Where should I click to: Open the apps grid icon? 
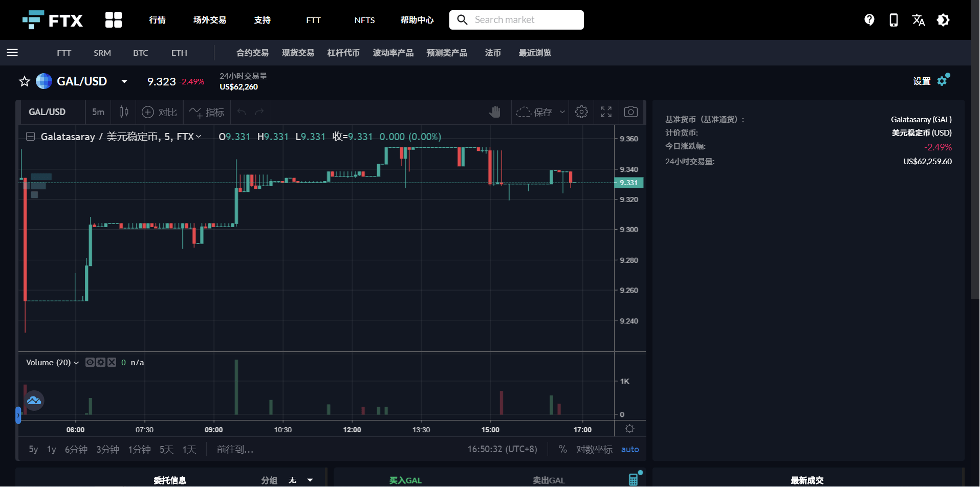pyautogui.click(x=114, y=20)
